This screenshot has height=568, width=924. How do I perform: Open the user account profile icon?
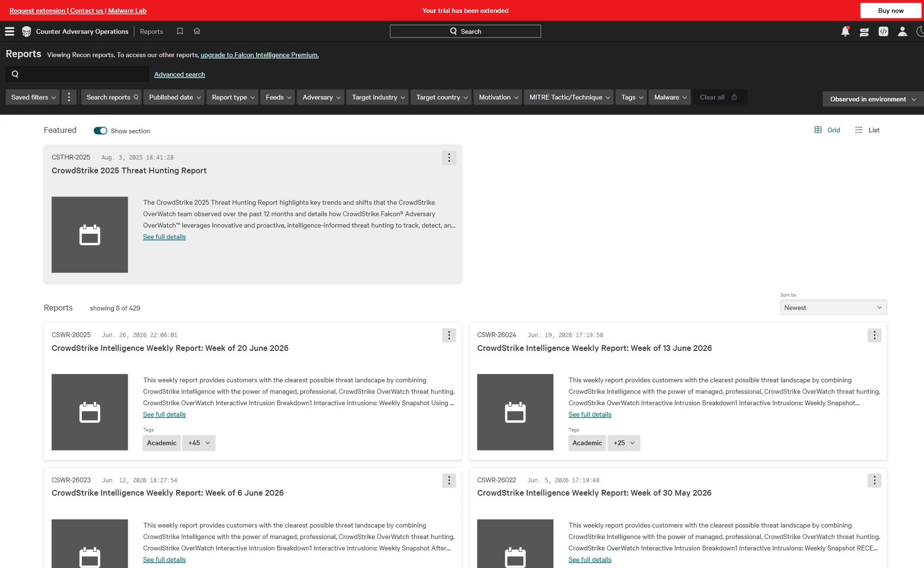[x=902, y=31]
